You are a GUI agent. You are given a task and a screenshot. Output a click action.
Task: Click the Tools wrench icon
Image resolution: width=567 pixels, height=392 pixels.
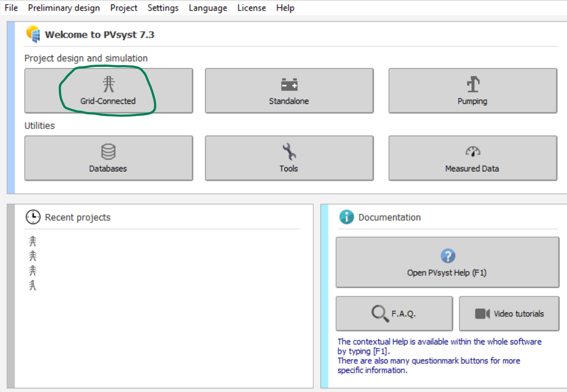click(289, 151)
